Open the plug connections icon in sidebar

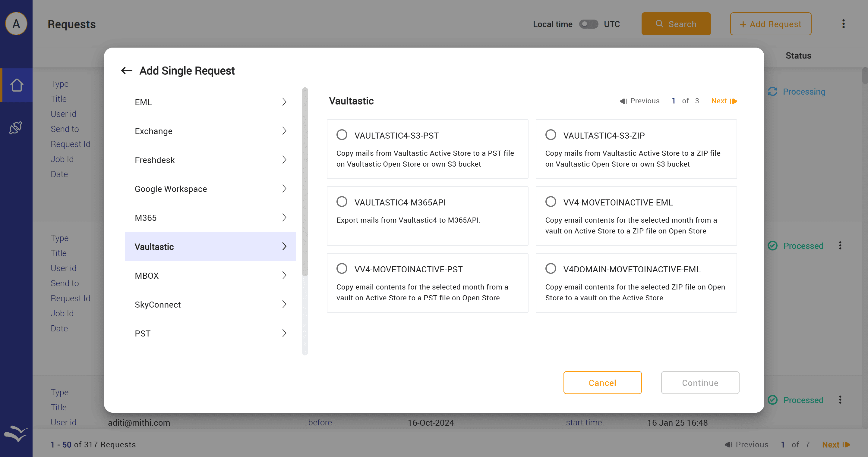click(x=16, y=128)
